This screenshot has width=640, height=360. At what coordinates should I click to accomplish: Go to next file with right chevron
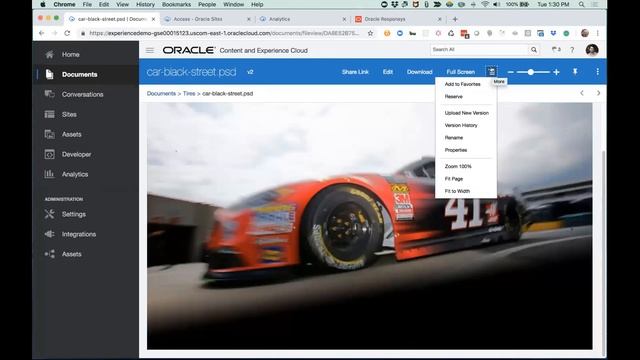pos(598,93)
